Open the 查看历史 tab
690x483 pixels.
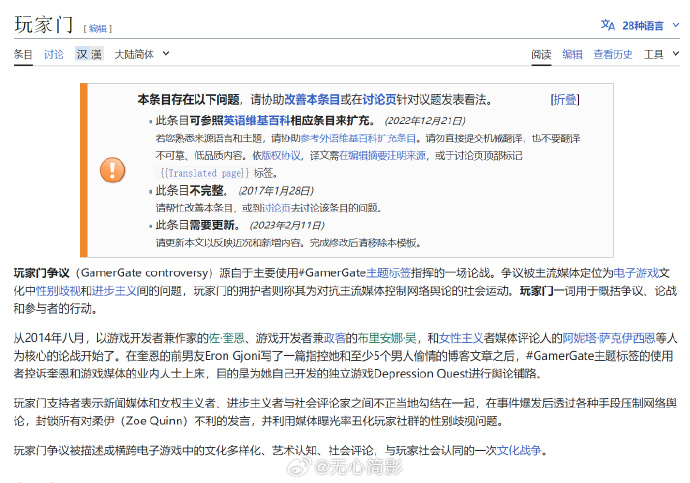(x=613, y=55)
